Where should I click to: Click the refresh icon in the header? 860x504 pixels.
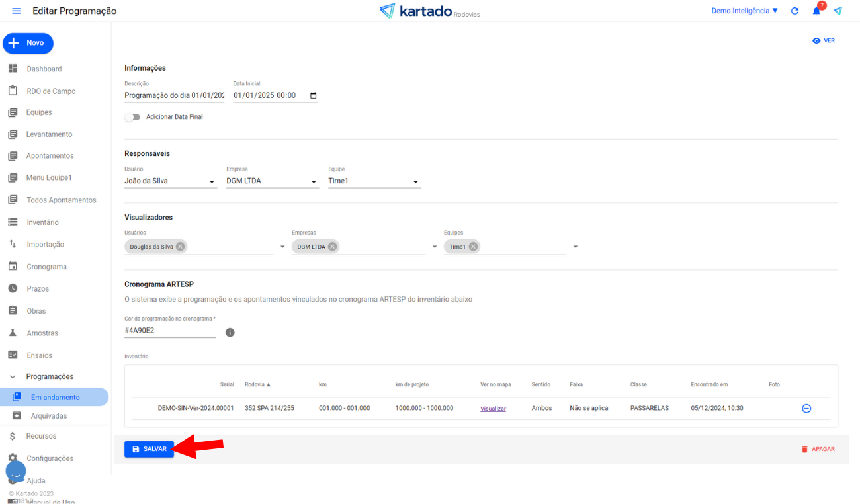(795, 11)
